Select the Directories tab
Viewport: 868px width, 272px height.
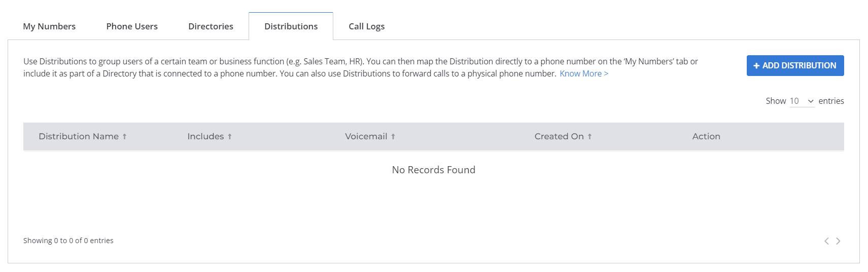[x=211, y=26]
